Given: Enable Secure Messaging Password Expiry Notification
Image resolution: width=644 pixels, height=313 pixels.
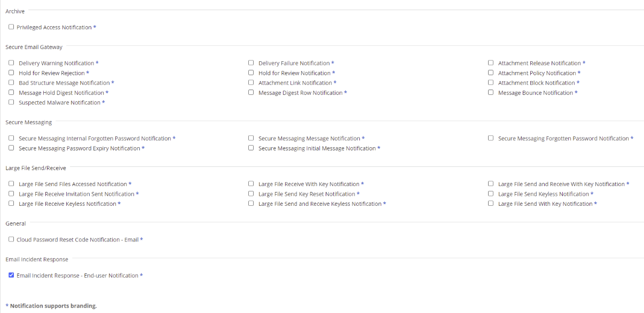Looking at the screenshot, I should pyautogui.click(x=11, y=148).
